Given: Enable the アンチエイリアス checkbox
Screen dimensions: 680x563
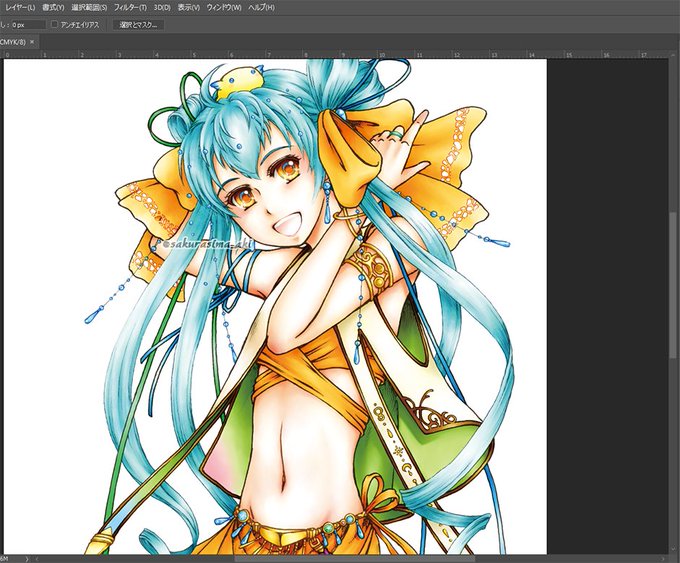Looking at the screenshot, I should [x=54, y=25].
